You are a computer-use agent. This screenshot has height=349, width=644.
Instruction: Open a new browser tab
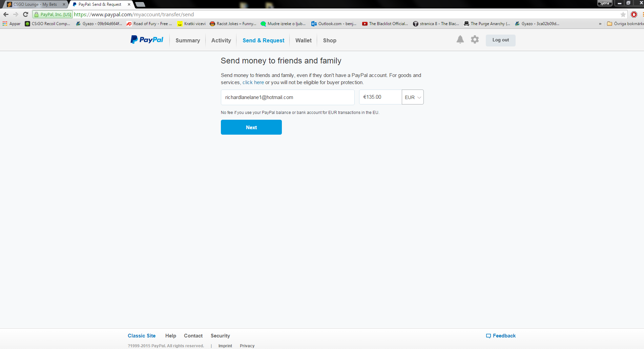(140, 4)
